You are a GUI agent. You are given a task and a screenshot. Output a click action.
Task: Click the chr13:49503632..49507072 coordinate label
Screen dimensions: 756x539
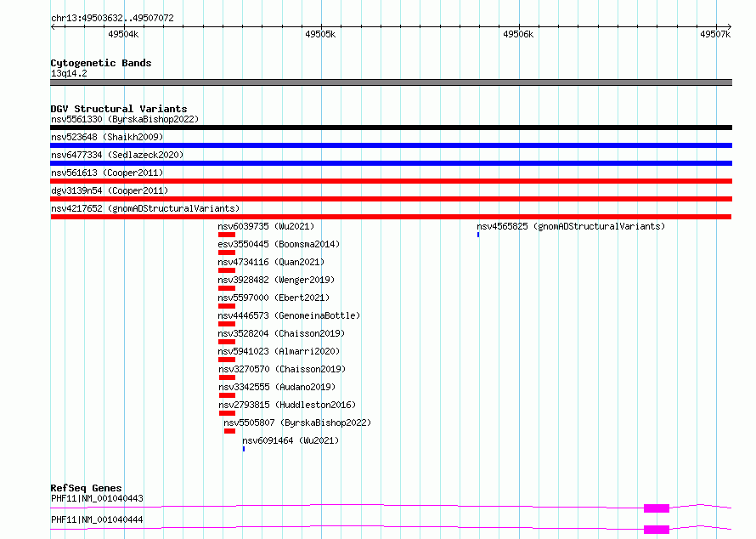click(112, 18)
